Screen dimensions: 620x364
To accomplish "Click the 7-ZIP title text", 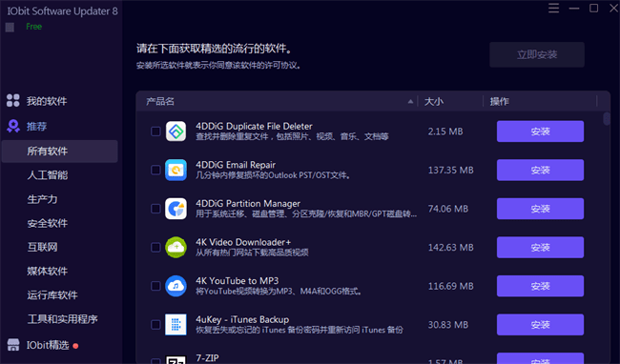I will point(207,358).
